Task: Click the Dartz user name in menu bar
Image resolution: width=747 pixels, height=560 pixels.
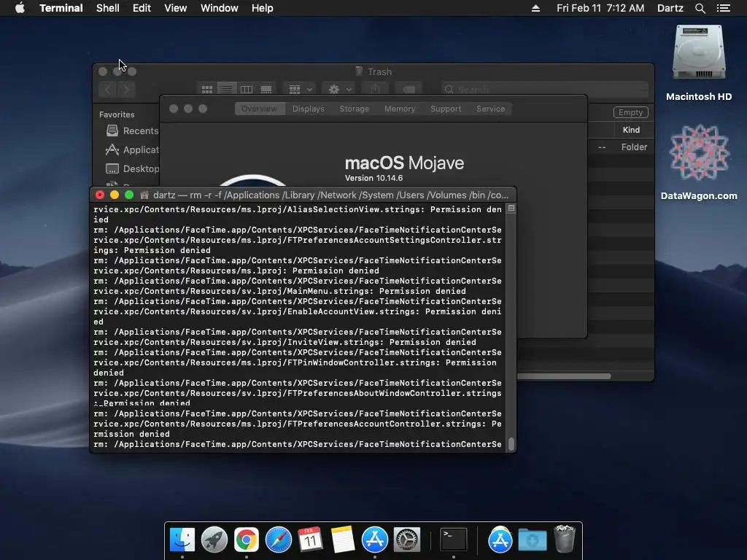Action: pyautogui.click(x=670, y=8)
